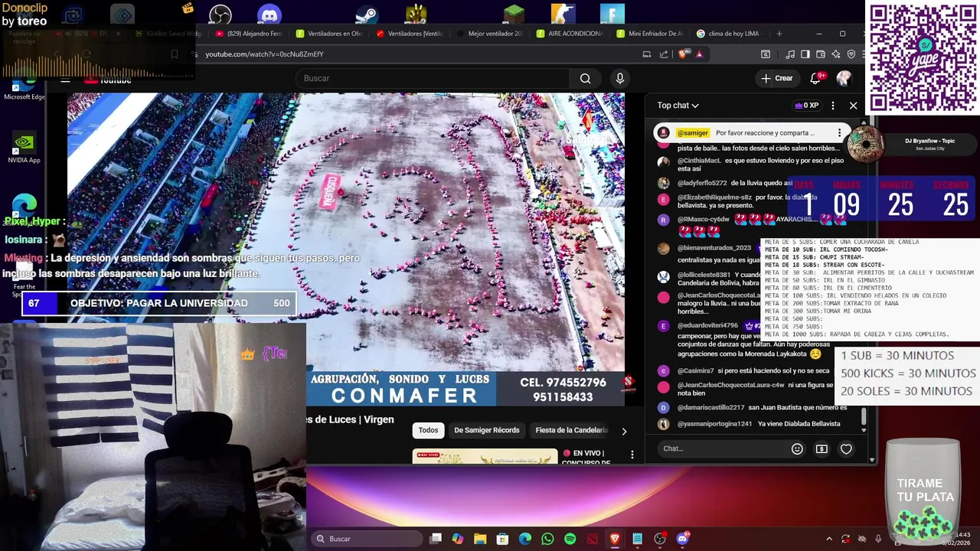Click the @samiger pinned author badge

[692, 133]
